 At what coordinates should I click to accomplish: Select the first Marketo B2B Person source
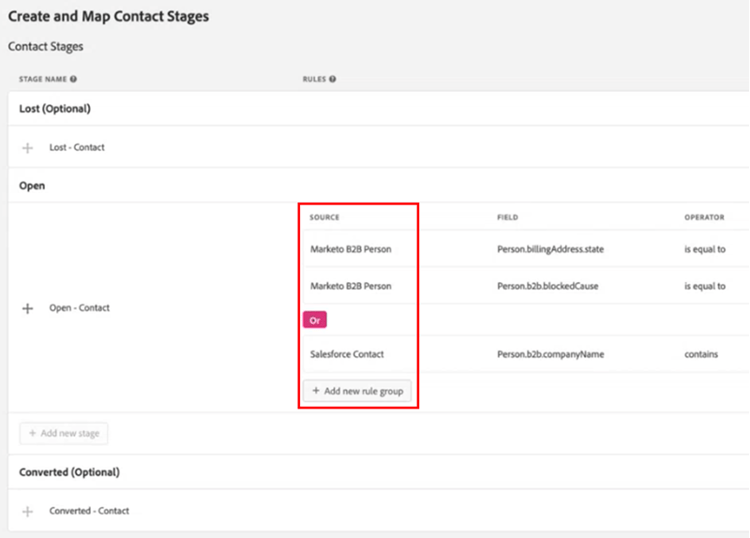click(350, 249)
